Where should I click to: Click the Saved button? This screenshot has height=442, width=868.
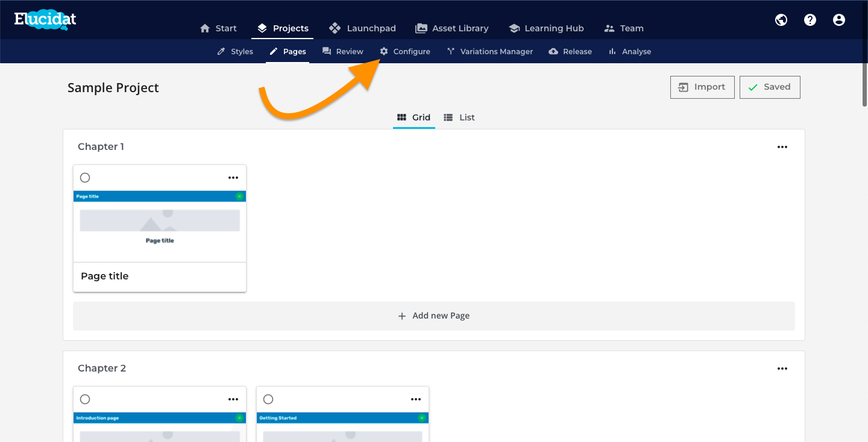(x=770, y=87)
